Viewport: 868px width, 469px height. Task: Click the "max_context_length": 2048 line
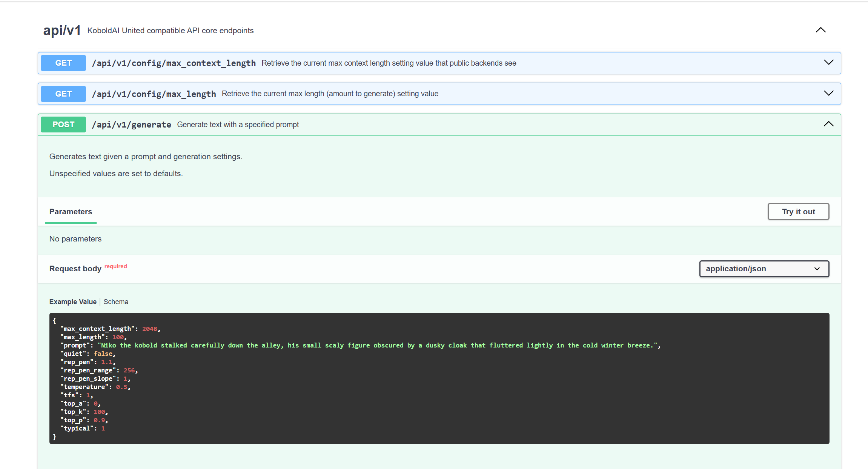coord(110,329)
